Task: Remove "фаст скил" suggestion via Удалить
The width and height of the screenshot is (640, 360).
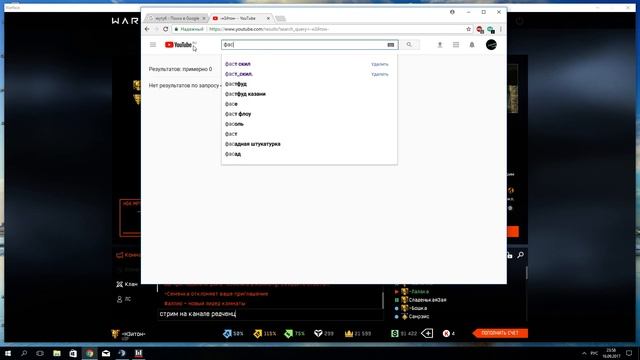Action: pyautogui.click(x=380, y=64)
